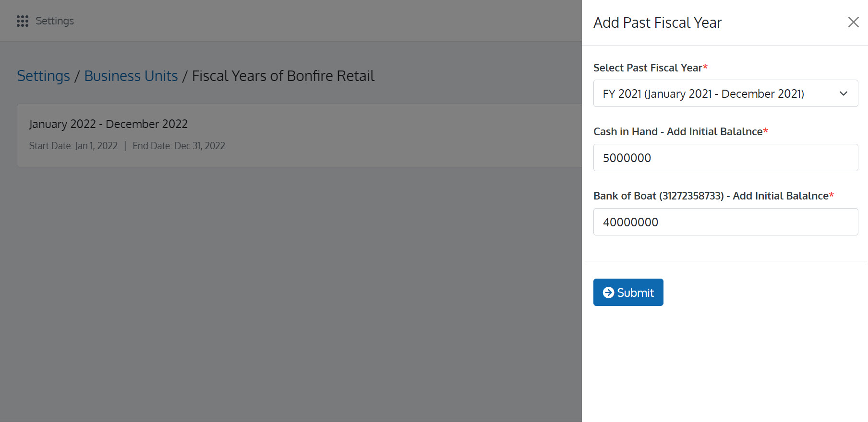
Task: Open the apps grid icon beside Settings
Action: pos(23,21)
